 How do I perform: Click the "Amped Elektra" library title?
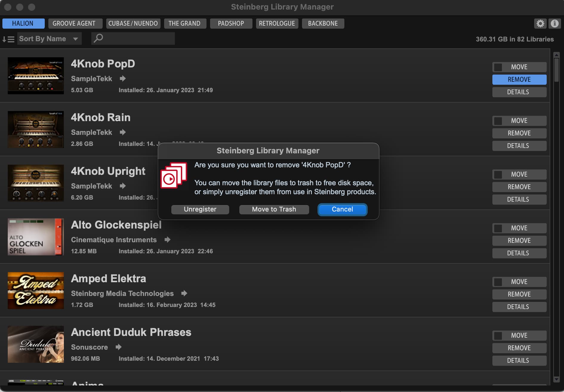tap(108, 279)
